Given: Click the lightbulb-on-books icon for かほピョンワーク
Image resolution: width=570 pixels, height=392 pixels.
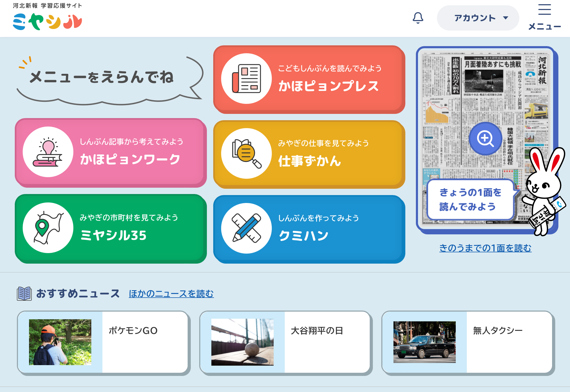Looking at the screenshot, I should coord(48,152).
